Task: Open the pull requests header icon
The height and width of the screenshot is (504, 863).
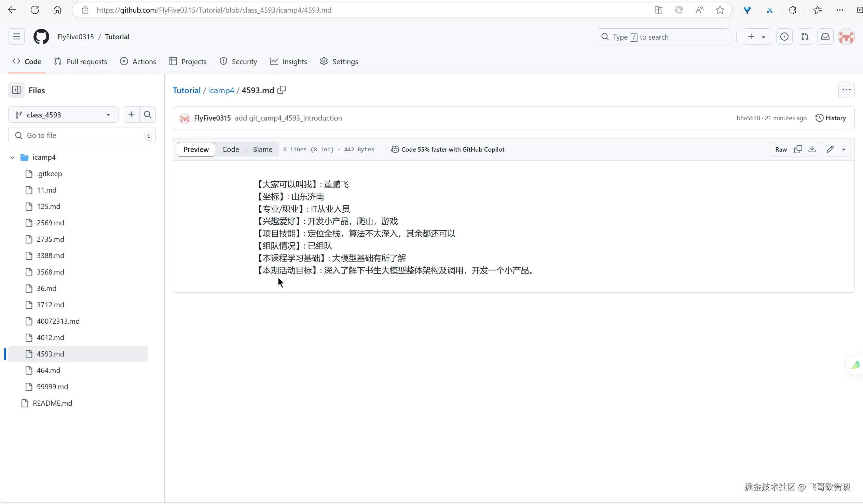Action: click(x=805, y=37)
